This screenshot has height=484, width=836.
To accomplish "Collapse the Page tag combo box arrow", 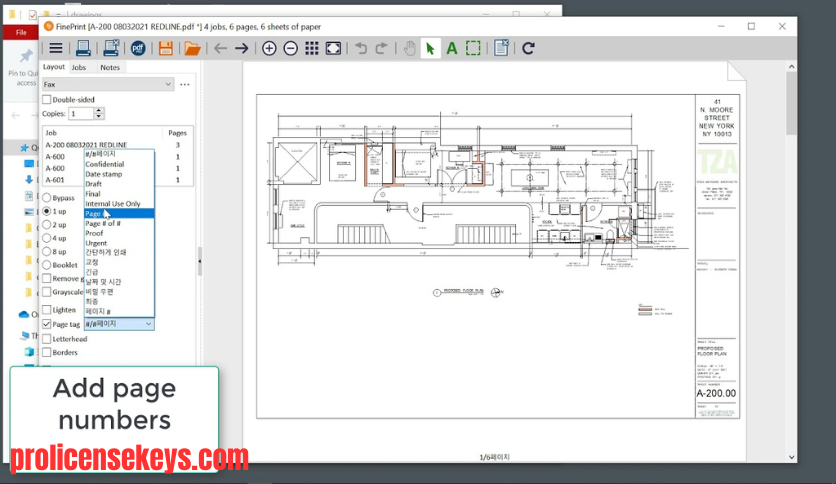I will point(148,324).
